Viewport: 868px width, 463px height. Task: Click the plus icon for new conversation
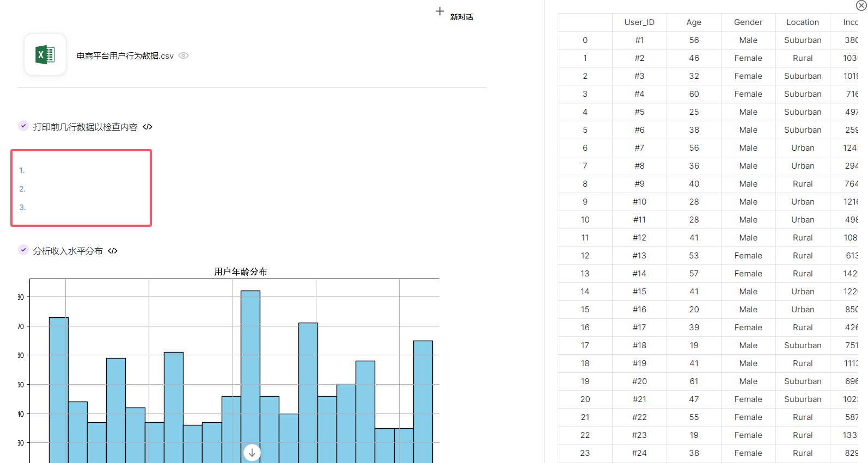(x=440, y=11)
